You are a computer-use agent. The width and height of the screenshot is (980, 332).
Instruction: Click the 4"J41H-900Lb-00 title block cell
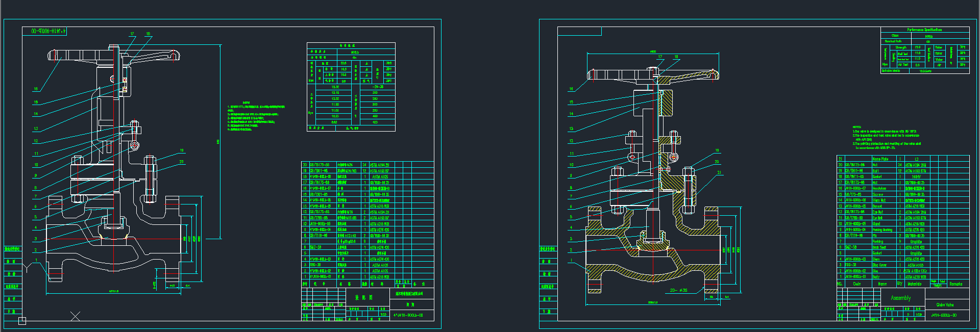coord(408,315)
